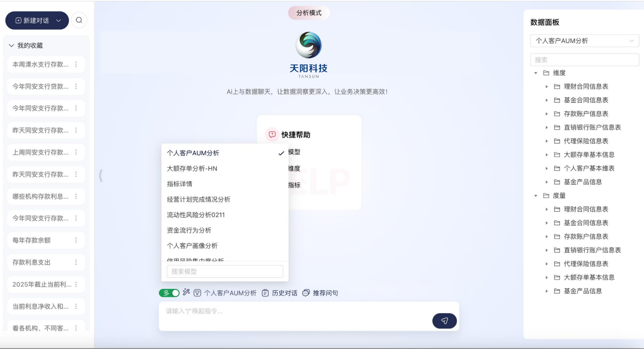The width and height of the screenshot is (644, 349).
Task: Open the three-dot menu for 今年同安支行贷款
Action: click(x=76, y=86)
